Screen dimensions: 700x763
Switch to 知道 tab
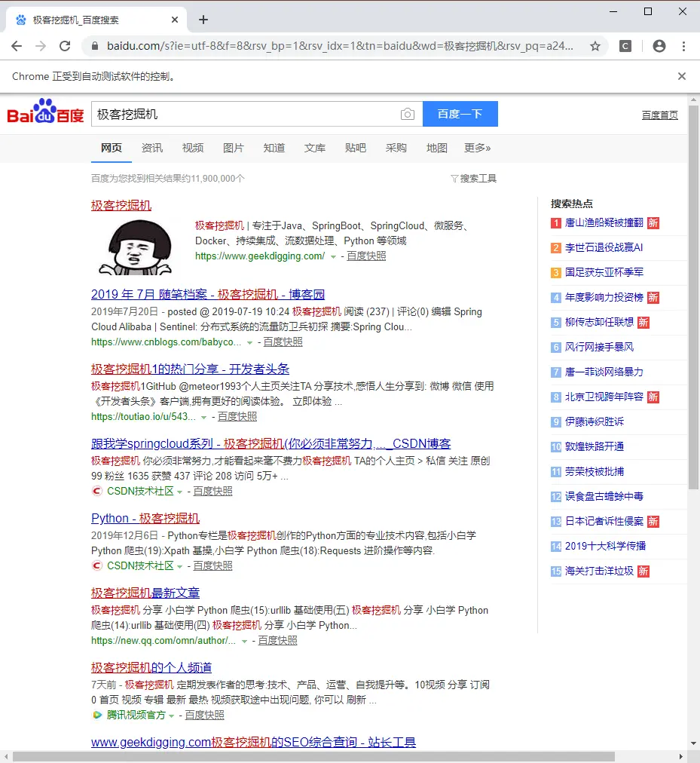[x=274, y=148]
